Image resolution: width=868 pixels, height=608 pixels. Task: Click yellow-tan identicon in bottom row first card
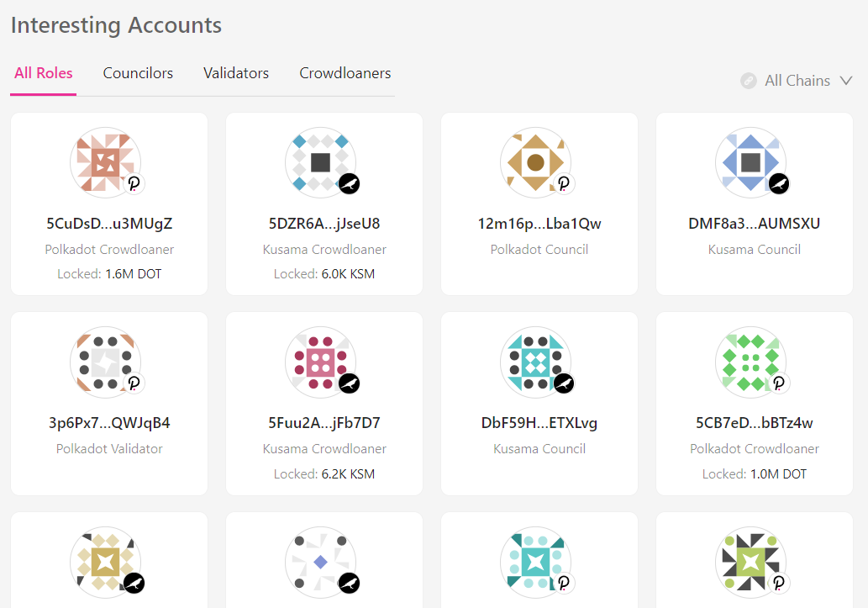pos(105,562)
